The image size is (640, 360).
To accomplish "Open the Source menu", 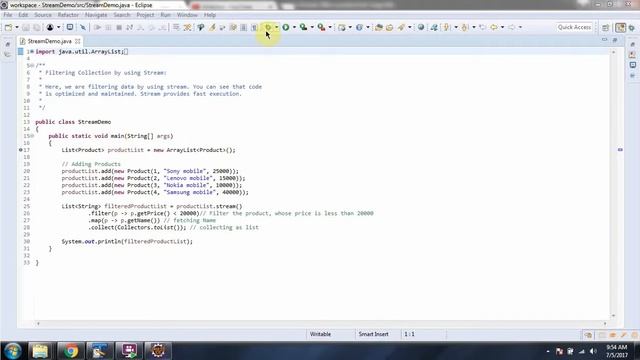I will coord(43,15).
